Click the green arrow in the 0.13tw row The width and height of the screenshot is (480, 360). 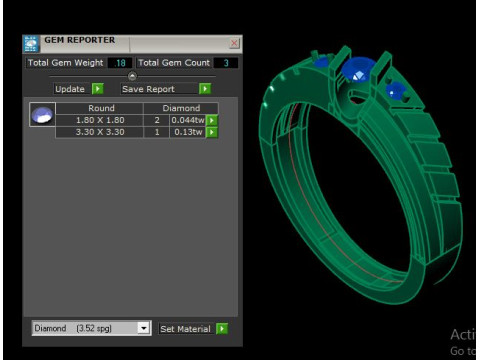212,132
